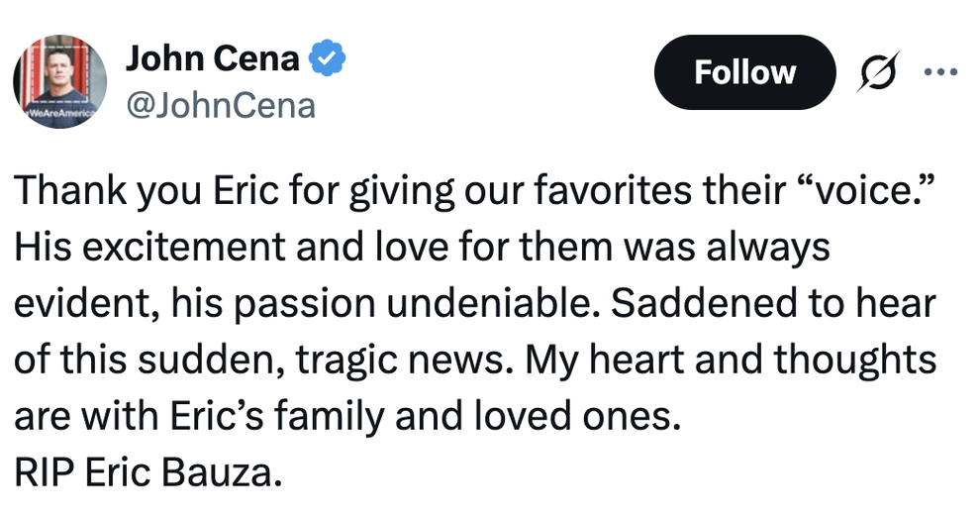
Task: Open the Grok explain-this-post icon
Action: pyautogui.click(x=877, y=72)
